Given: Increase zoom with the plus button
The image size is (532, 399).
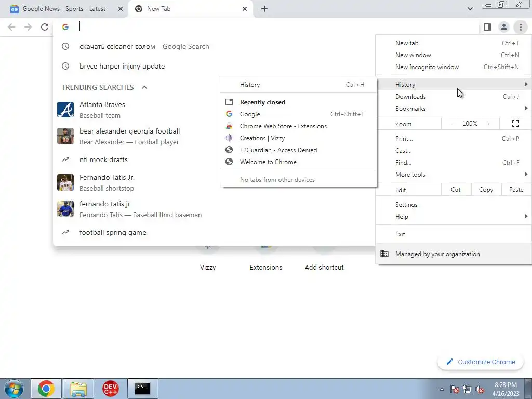Looking at the screenshot, I should pyautogui.click(x=489, y=124).
